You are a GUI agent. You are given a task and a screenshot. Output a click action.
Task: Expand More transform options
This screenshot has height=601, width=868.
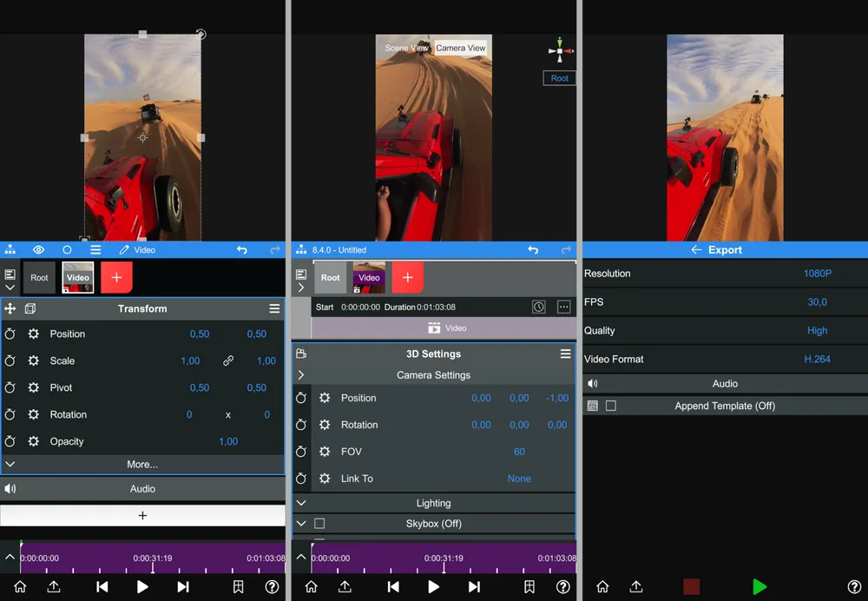point(142,465)
